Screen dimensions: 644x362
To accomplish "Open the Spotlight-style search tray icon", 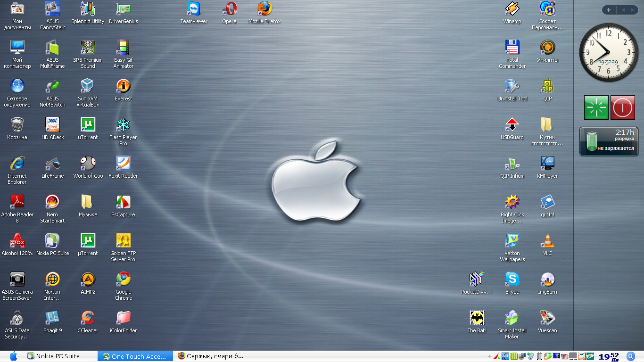I will tap(631, 356).
